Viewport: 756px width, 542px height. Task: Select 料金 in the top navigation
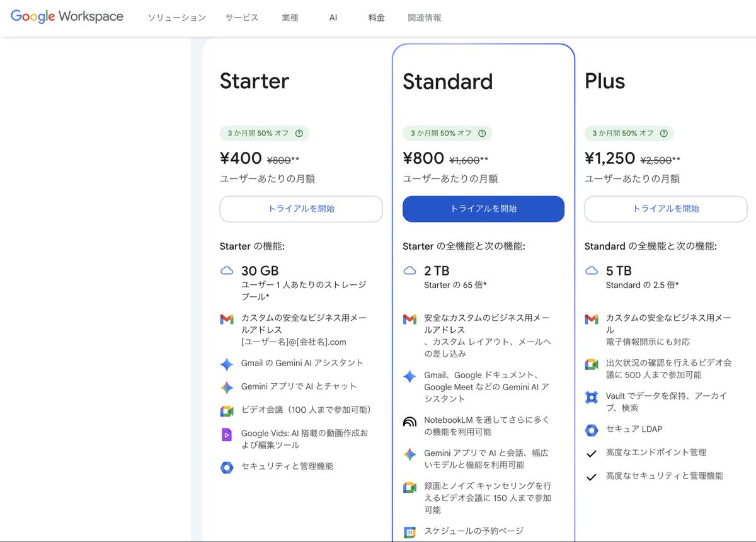tap(376, 18)
